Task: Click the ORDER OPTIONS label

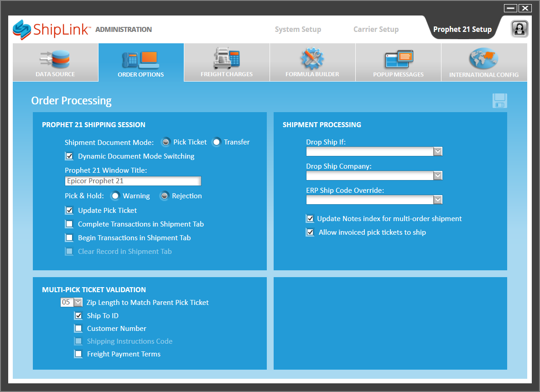Action: 141,75
